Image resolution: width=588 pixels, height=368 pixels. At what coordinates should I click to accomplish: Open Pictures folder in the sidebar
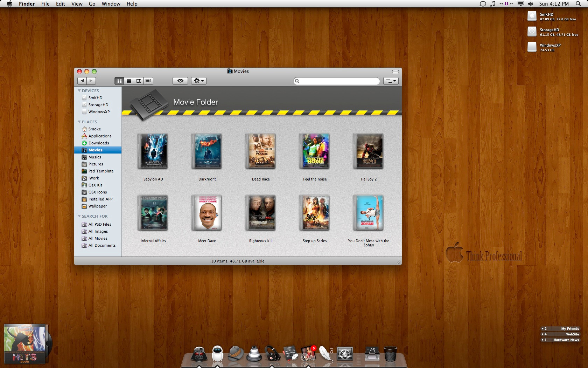pos(98,164)
